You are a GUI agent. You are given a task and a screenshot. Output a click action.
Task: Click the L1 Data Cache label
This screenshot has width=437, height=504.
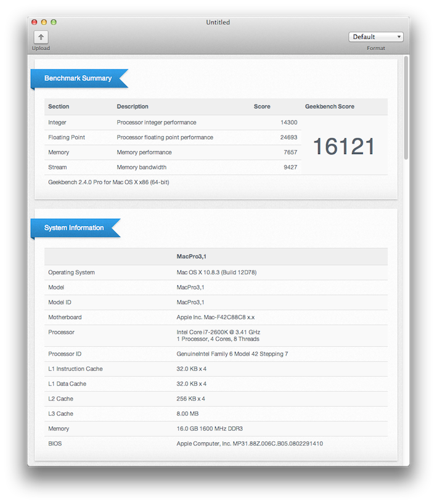click(67, 384)
